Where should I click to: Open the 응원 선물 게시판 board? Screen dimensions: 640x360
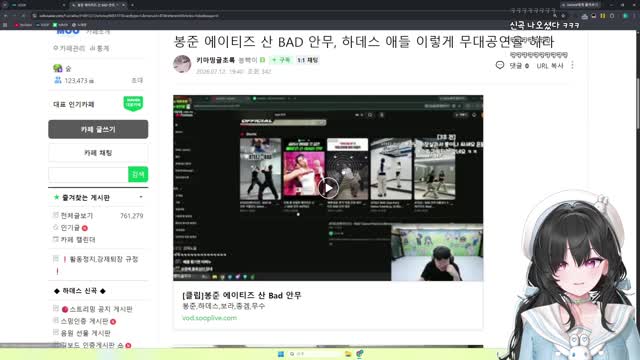[x=86, y=333]
